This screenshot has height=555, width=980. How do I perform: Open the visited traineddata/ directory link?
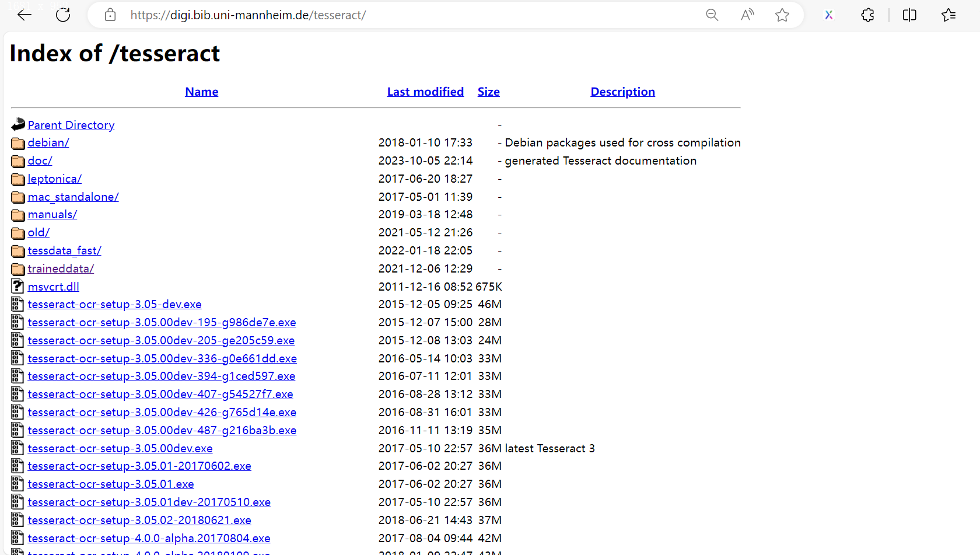pos(61,268)
